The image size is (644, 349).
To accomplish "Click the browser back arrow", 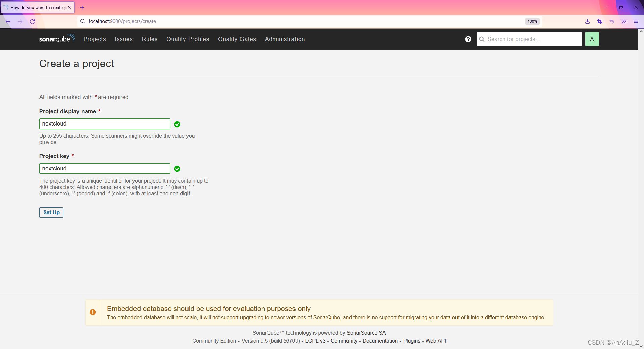I will (8, 21).
